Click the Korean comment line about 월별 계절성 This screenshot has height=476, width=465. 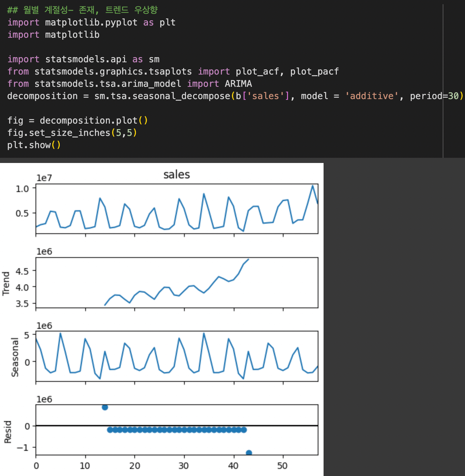tap(82, 10)
